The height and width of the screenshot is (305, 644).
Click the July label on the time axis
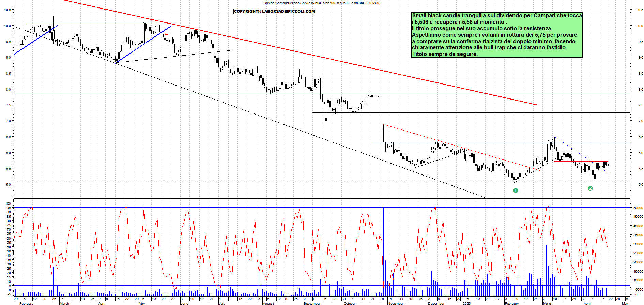[222, 303]
